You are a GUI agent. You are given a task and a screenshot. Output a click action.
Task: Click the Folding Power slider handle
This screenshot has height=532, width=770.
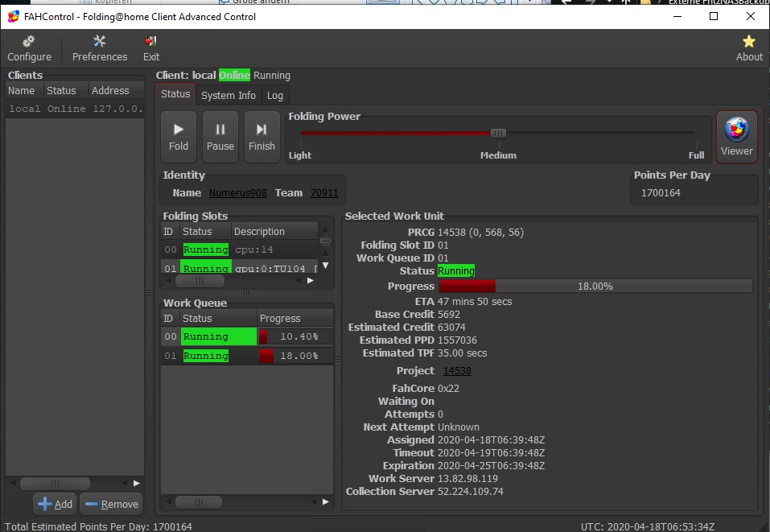click(x=498, y=133)
